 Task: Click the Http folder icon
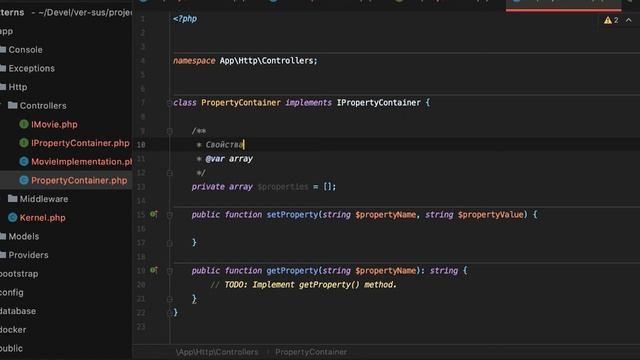(x=3, y=87)
